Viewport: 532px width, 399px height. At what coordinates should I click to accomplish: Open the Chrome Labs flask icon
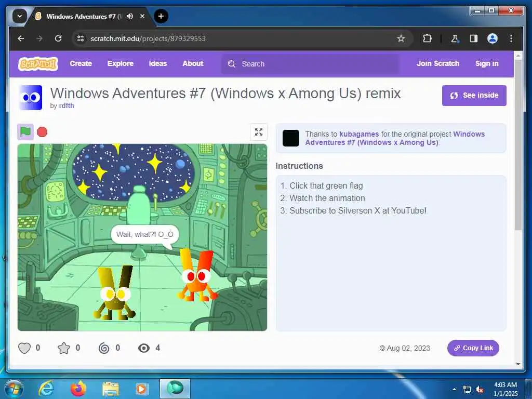(455, 38)
